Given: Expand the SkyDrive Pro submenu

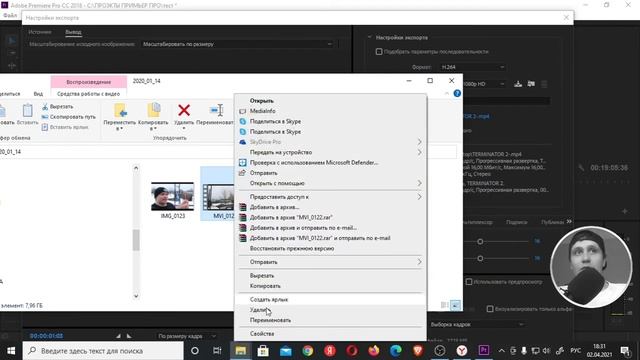Looking at the screenshot, I should [331, 142].
